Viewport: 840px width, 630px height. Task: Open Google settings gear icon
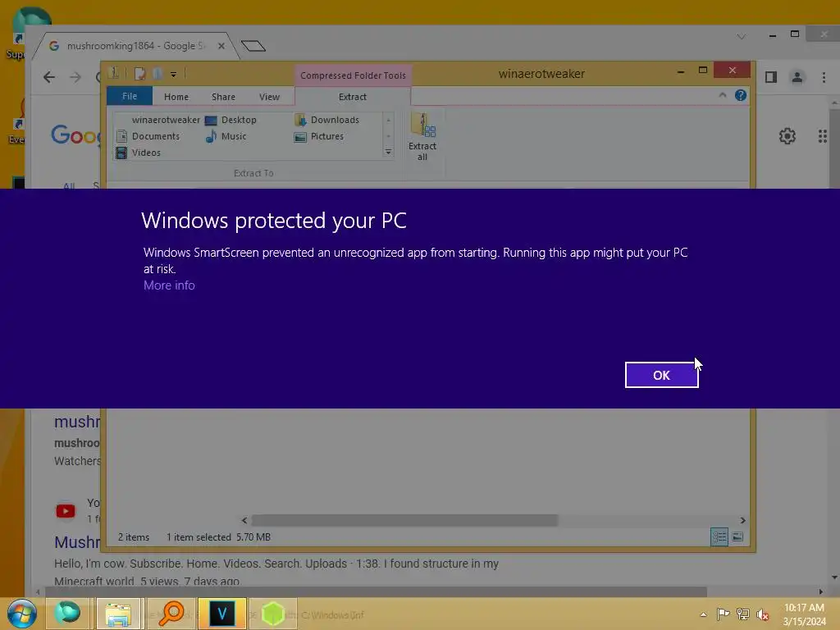click(x=787, y=136)
